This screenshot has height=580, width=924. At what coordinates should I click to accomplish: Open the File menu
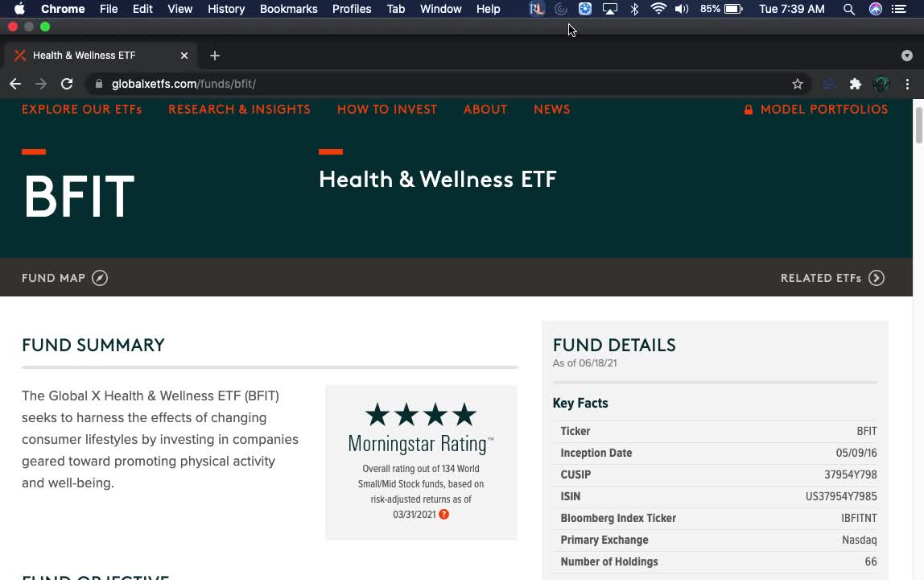click(x=109, y=9)
